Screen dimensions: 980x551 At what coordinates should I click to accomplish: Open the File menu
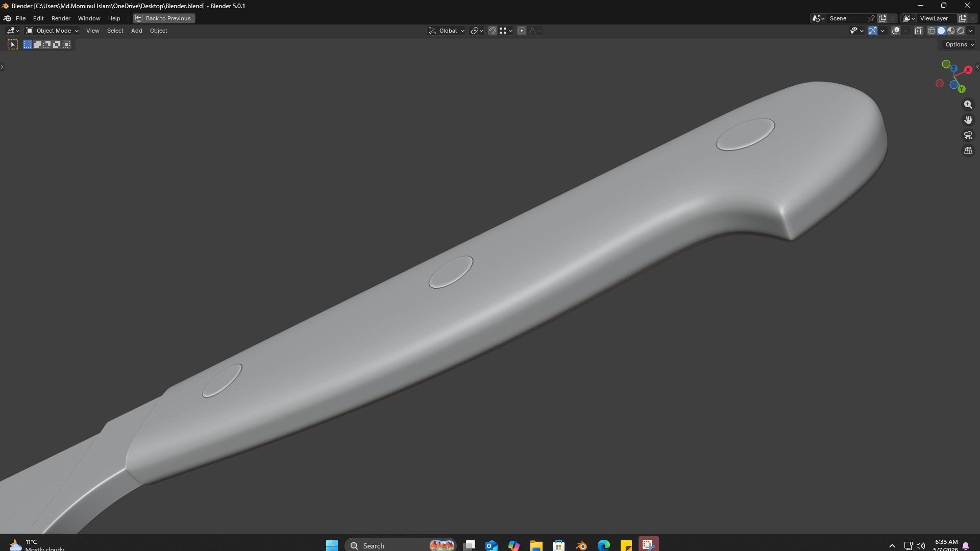pyautogui.click(x=20, y=18)
